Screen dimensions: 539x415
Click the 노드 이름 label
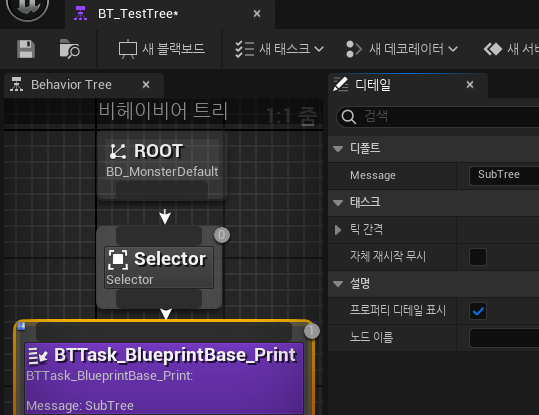click(371, 337)
